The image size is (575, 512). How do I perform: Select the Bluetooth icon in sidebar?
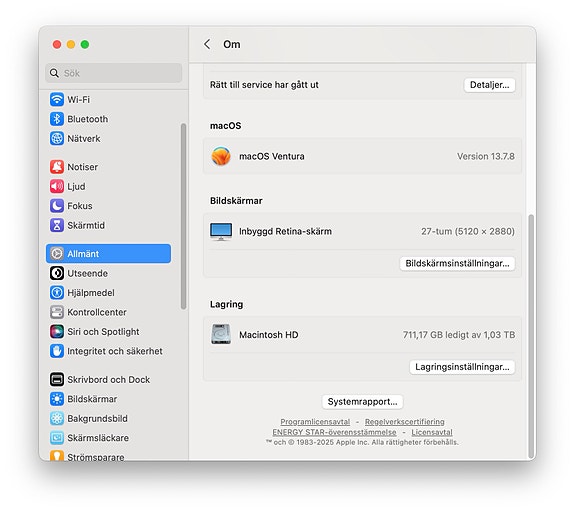click(x=57, y=119)
